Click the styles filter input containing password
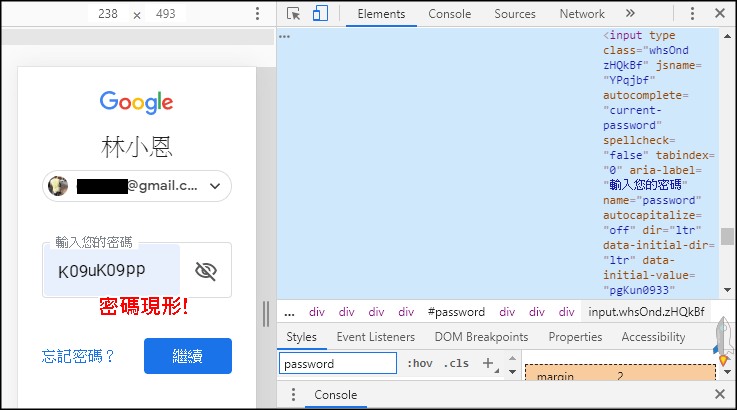This screenshot has width=737, height=410. pos(338,364)
